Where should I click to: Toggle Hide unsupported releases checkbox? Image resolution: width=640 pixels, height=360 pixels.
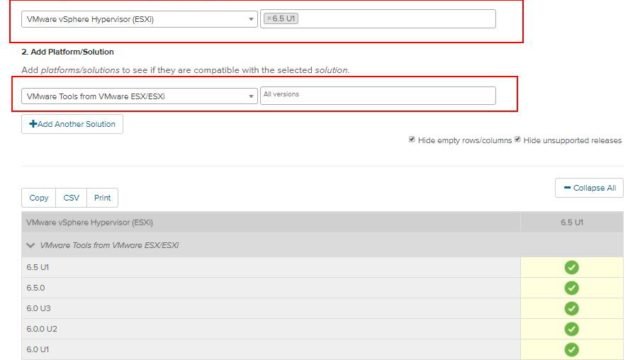coord(518,140)
